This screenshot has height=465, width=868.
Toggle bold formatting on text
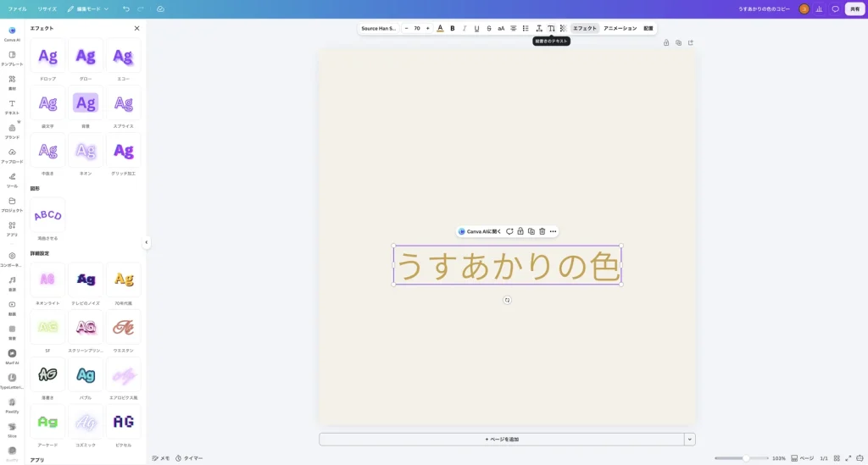coord(453,28)
